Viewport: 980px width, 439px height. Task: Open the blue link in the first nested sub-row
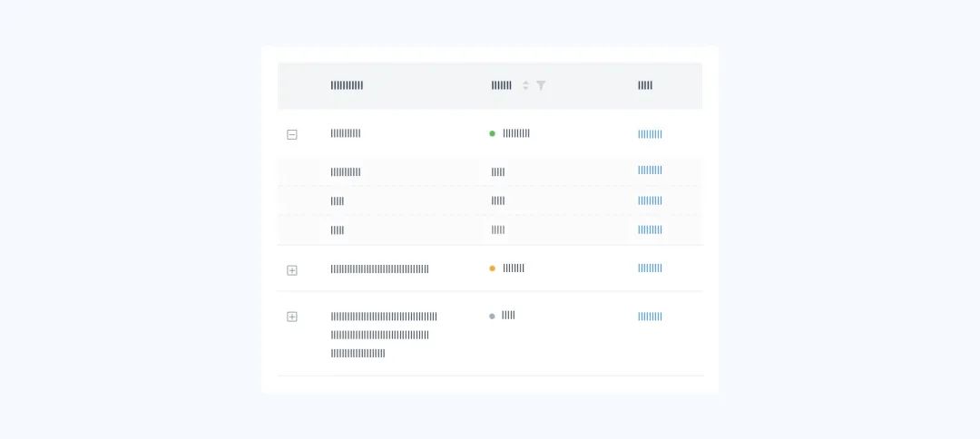point(650,170)
